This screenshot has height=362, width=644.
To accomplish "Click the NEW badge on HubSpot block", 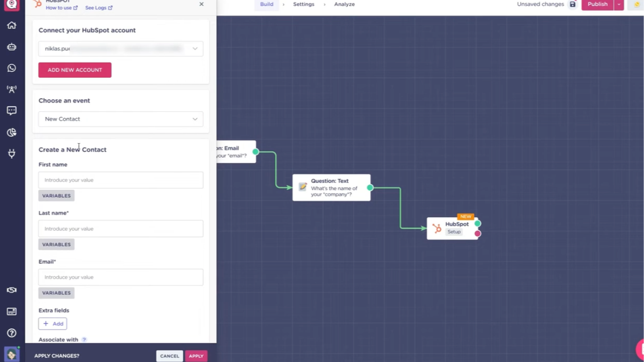I will tap(465, 217).
